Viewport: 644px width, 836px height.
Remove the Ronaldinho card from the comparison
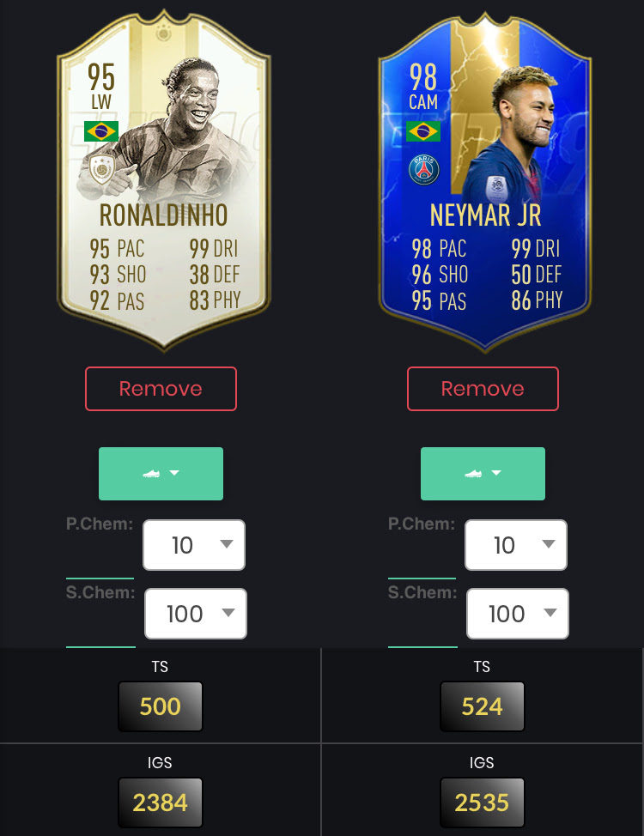coord(161,389)
